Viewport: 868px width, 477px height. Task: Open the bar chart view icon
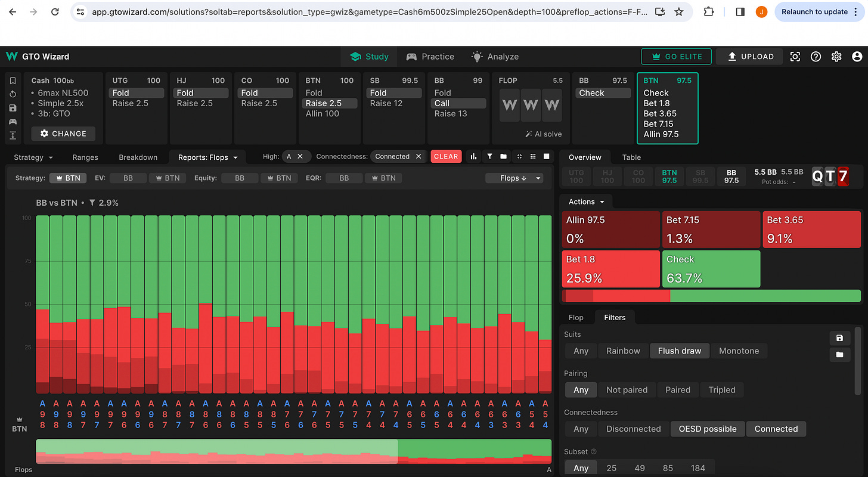point(474,156)
